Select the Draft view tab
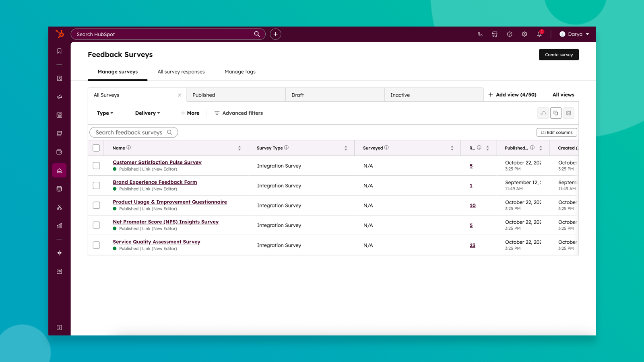644x362 pixels. (x=335, y=95)
